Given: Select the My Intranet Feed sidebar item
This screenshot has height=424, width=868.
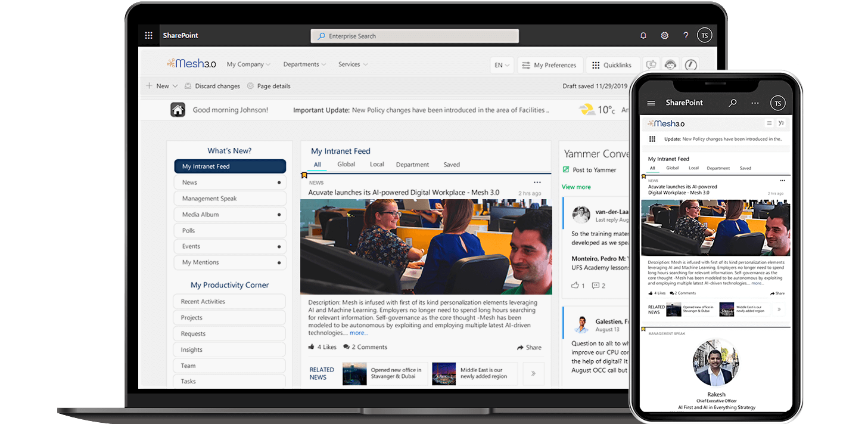Looking at the screenshot, I should pos(230,166).
